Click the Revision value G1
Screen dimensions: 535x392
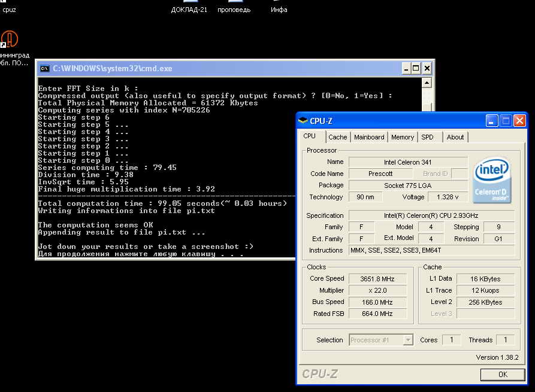pyautogui.click(x=499, y=239)
